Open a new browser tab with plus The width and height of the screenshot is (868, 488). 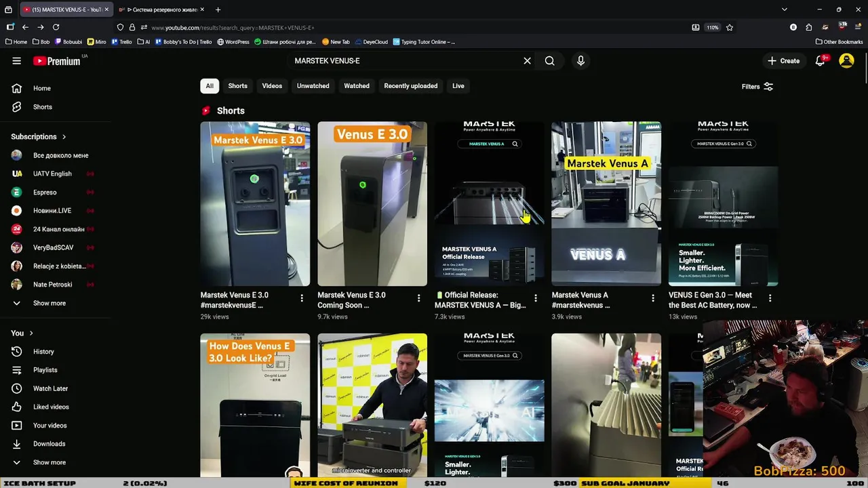[x=218, y=9]
